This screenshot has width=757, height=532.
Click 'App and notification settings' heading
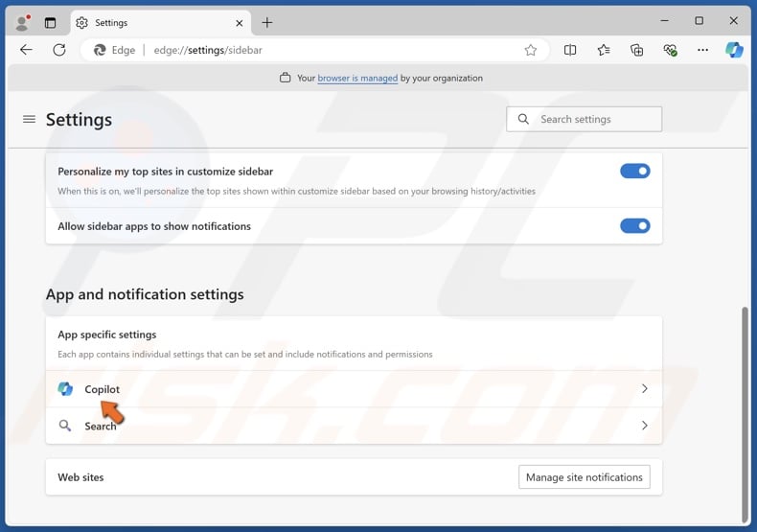[x=145, y=294]
